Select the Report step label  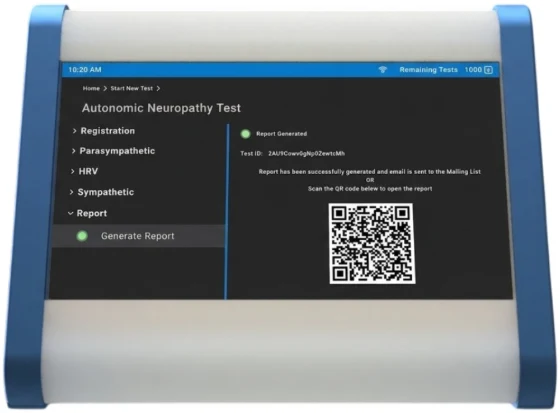click(x=92, y=213)
